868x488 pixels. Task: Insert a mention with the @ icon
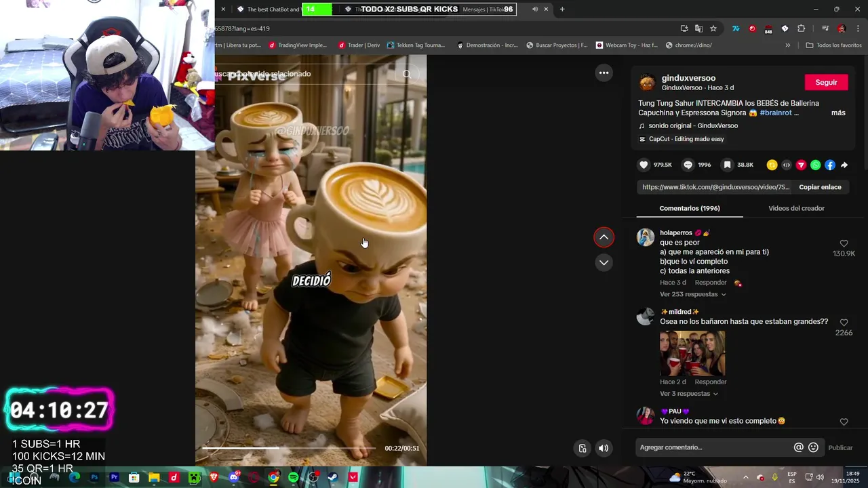pyautogui.click(x=799, y=447)
